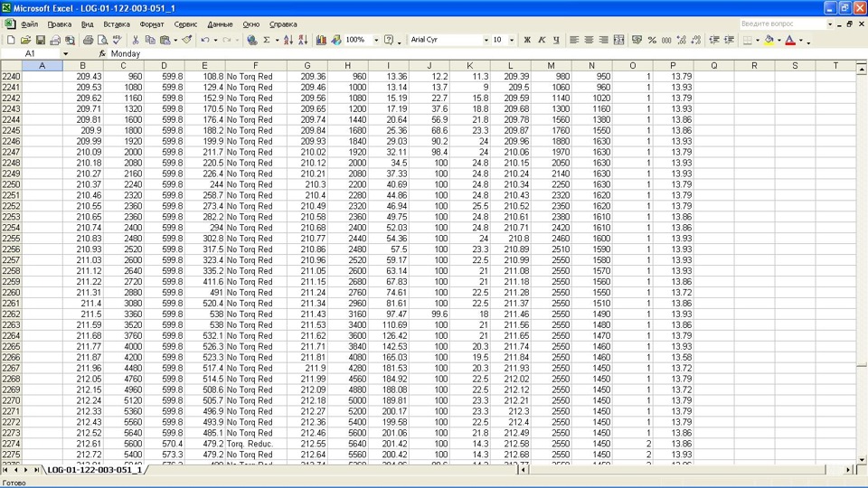Open the borders style dropdown arrow
Screen dimensions: 868x488
pos(758,40)
